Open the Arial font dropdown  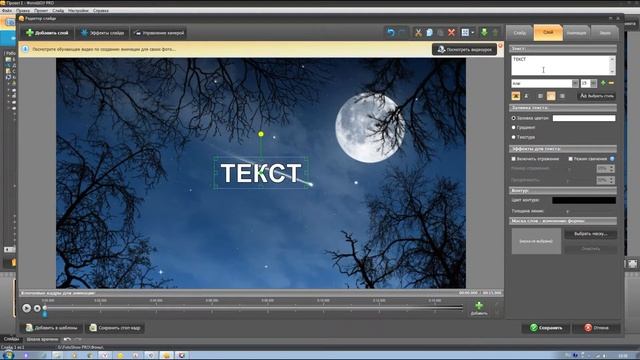pyautogui.click(x=575, y=83)
